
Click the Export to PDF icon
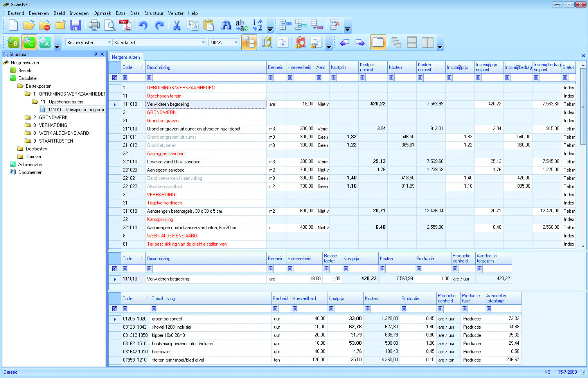tap(125, 25)
